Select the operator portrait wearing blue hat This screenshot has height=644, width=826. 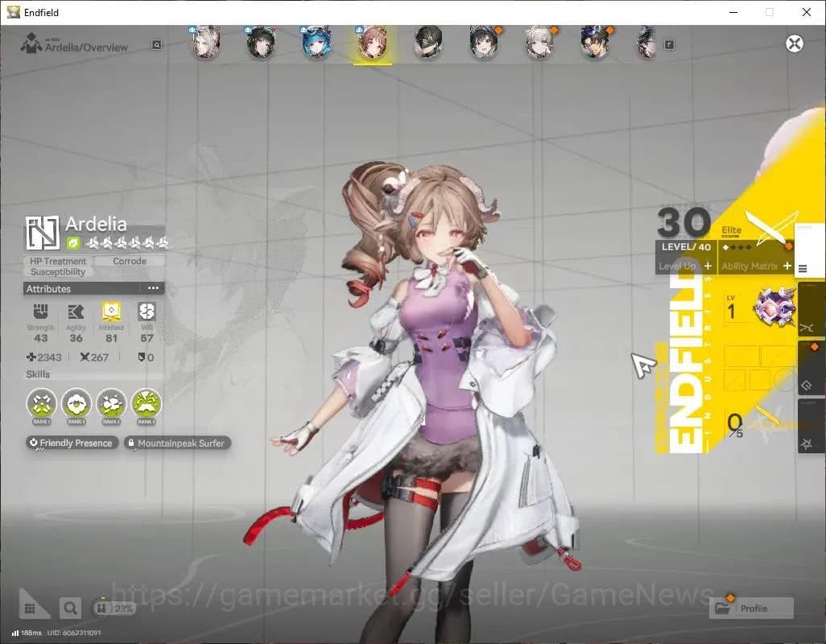tap(595, 42)
